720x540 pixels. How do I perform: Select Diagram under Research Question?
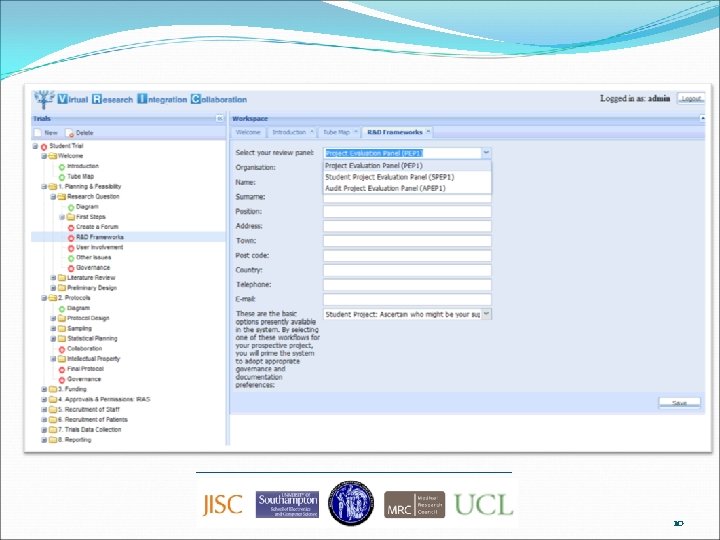[87, 207]
